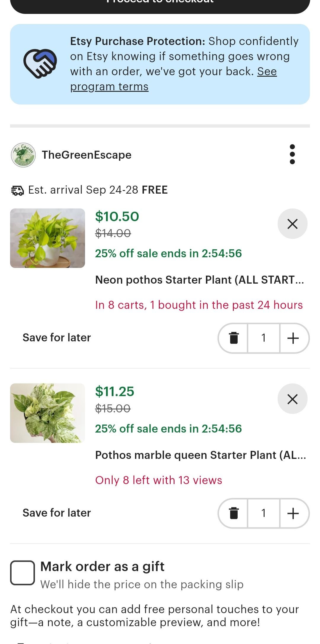Open Neon pothos product thumbnail

click(x=47, y=238)
